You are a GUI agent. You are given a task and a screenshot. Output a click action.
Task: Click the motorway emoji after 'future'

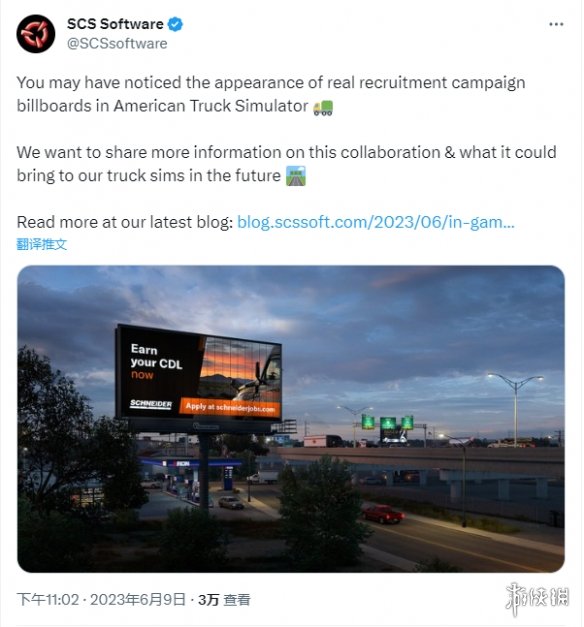(x=296, y=176)
